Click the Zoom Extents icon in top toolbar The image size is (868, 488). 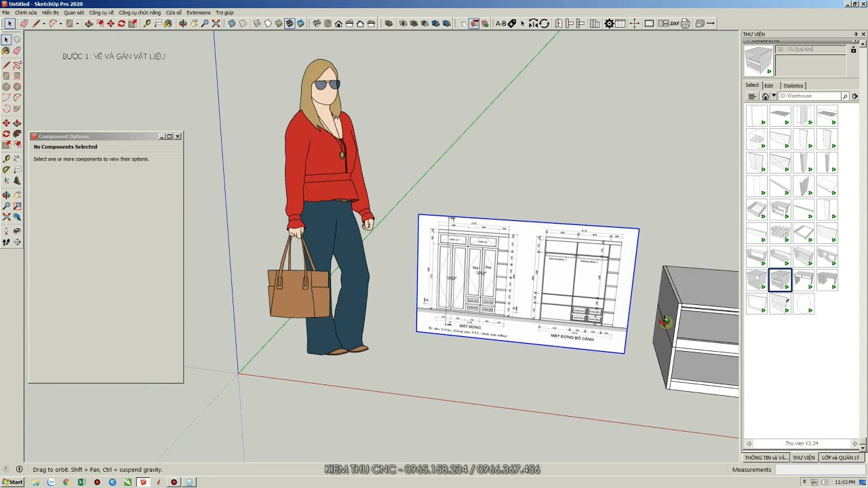pyautogui.click(x=216, y=23)
